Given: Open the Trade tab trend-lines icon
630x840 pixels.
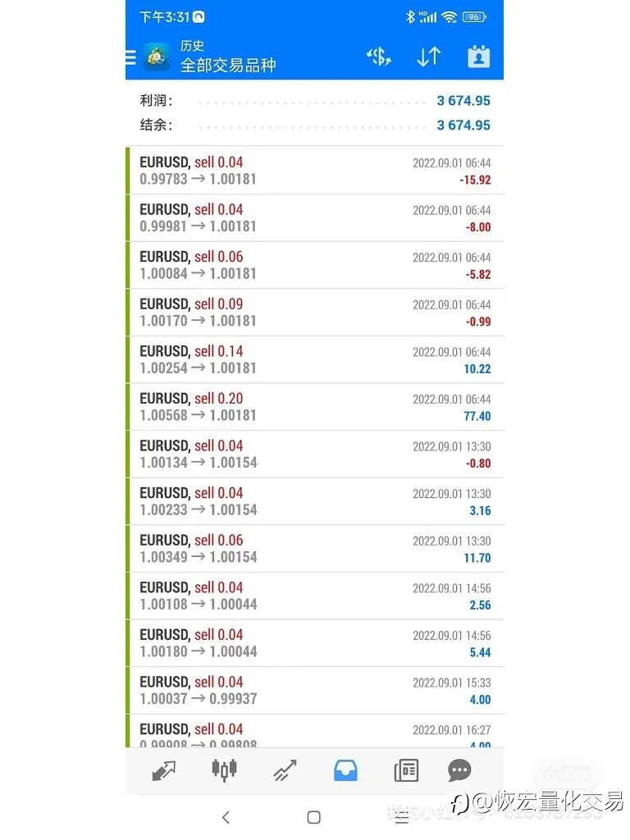Looking at the screenshot, I should 285,771.
